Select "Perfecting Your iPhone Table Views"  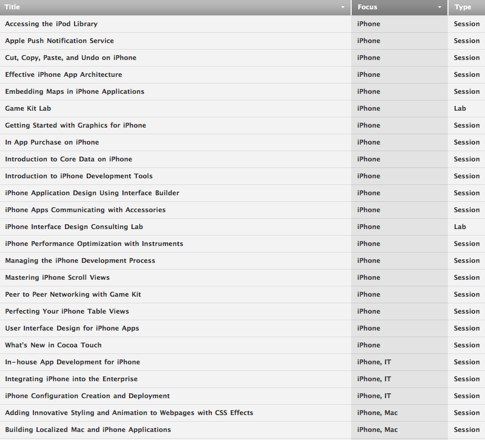(x=67, y=311)
